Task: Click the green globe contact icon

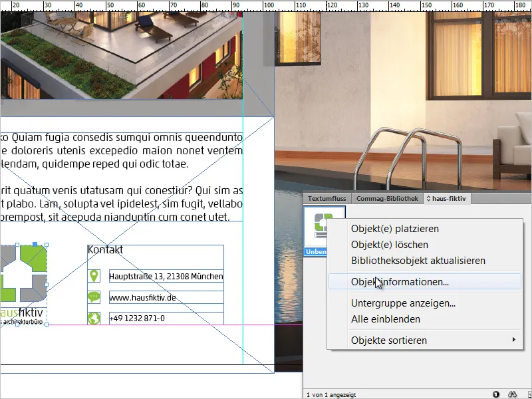Action: pyautogui.click(x=94, y=319)
